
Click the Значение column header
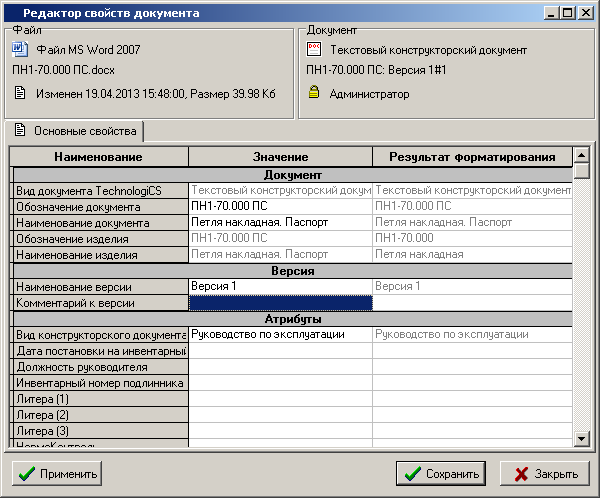coord(280,157)
